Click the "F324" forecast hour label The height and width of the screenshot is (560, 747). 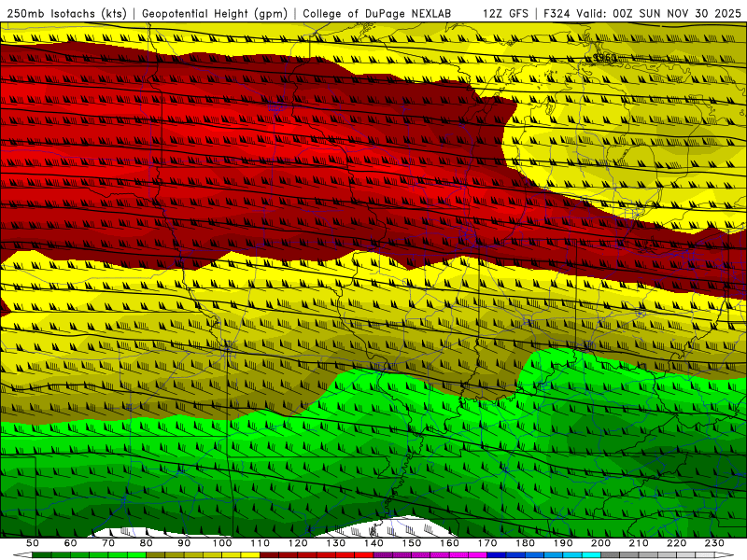pyautogui.click(x=557, y=13)
